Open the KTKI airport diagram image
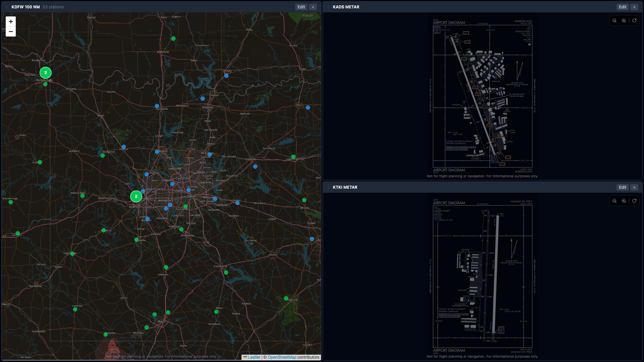 (x=482, y=277)
